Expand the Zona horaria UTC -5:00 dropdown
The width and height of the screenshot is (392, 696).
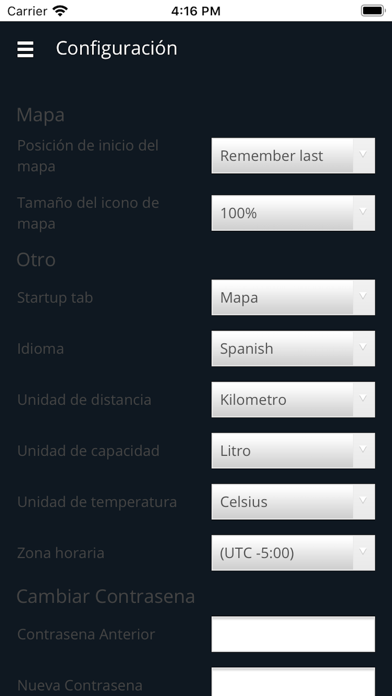click(293, 552)
